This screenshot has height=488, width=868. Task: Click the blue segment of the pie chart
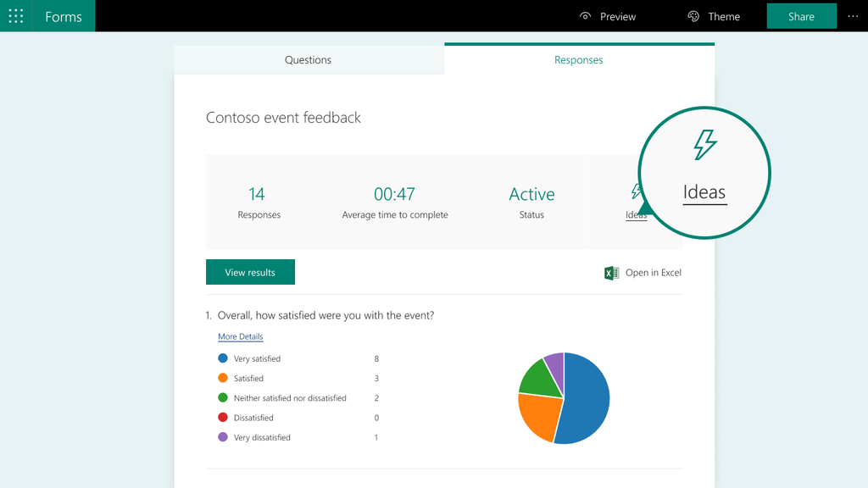coord(587,398)
